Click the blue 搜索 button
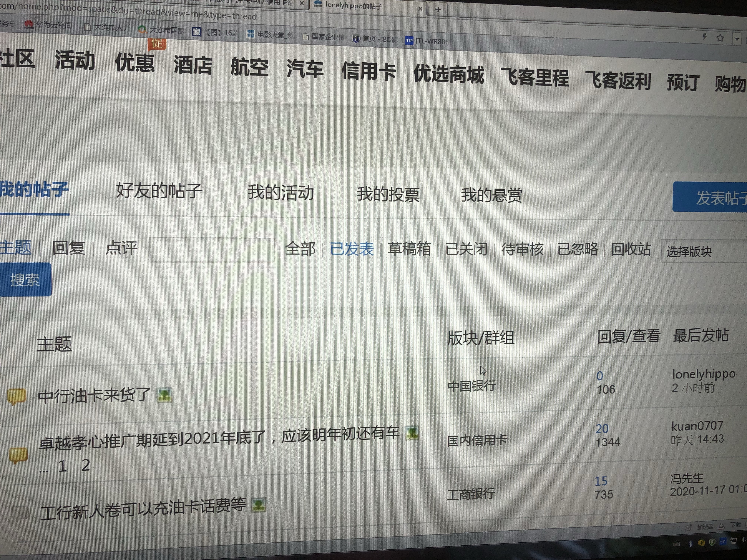747x560 pixels. [25, 280]
